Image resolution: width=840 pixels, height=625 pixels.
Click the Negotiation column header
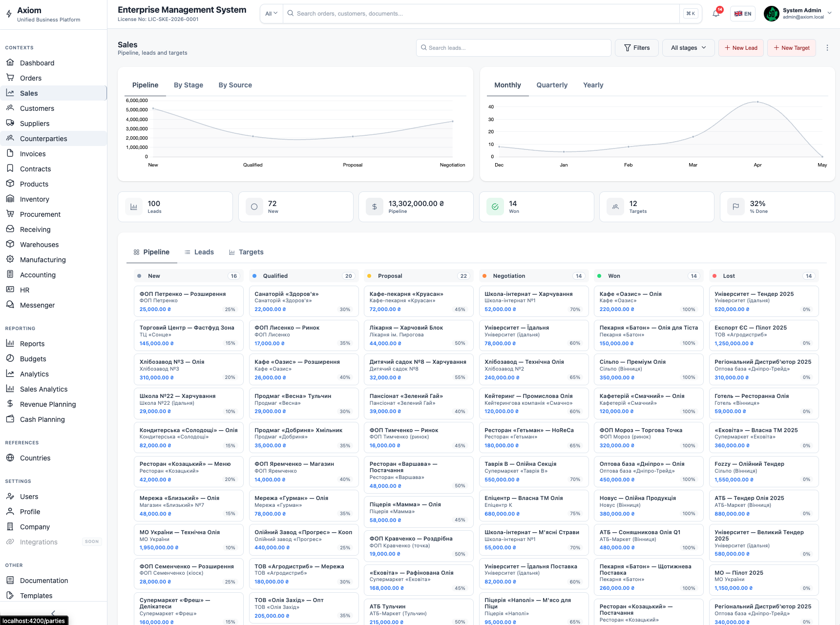(534, 276)
